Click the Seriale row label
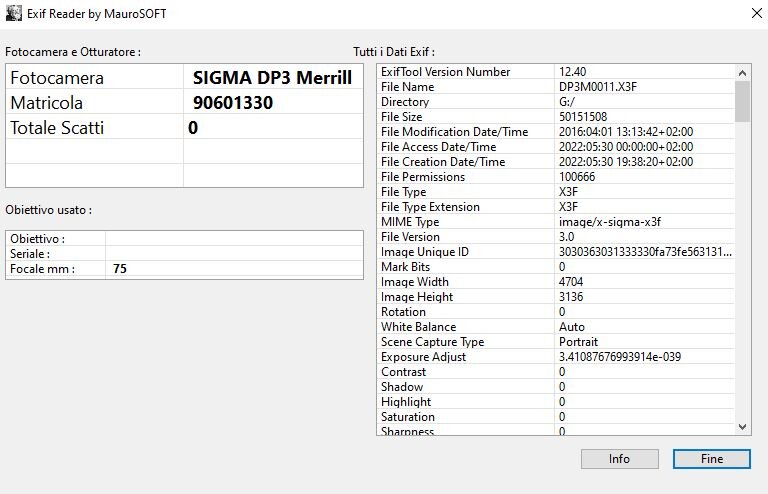This screenshot has width=768, height=494. [30, 254]
